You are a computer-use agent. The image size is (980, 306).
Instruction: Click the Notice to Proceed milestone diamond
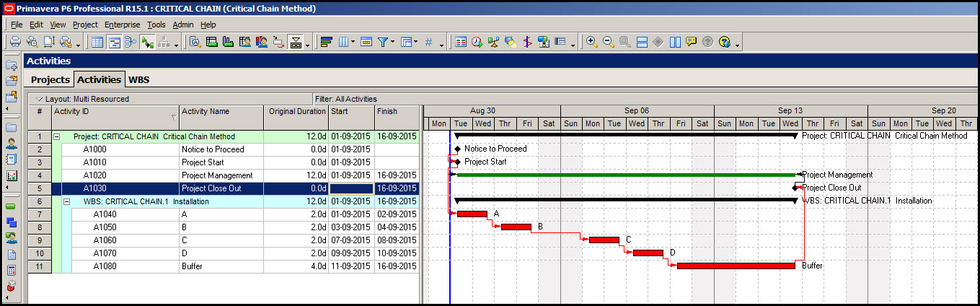tap(457, 149)
